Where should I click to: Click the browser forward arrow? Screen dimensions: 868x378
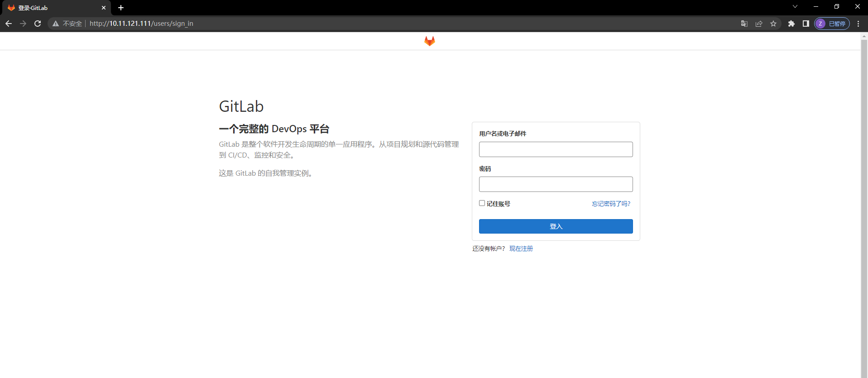[23, 24]
